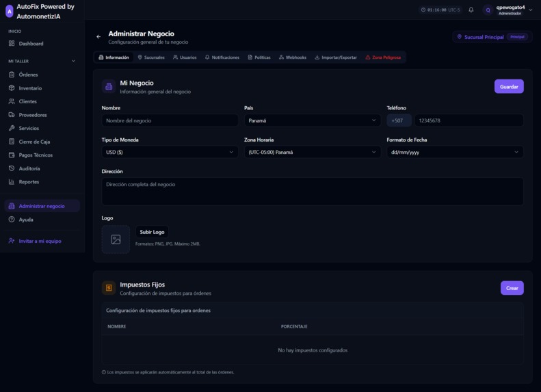Open the Inventario link in the sidebar
This screenshot has width=541, height=392.
tap(30, 88)
